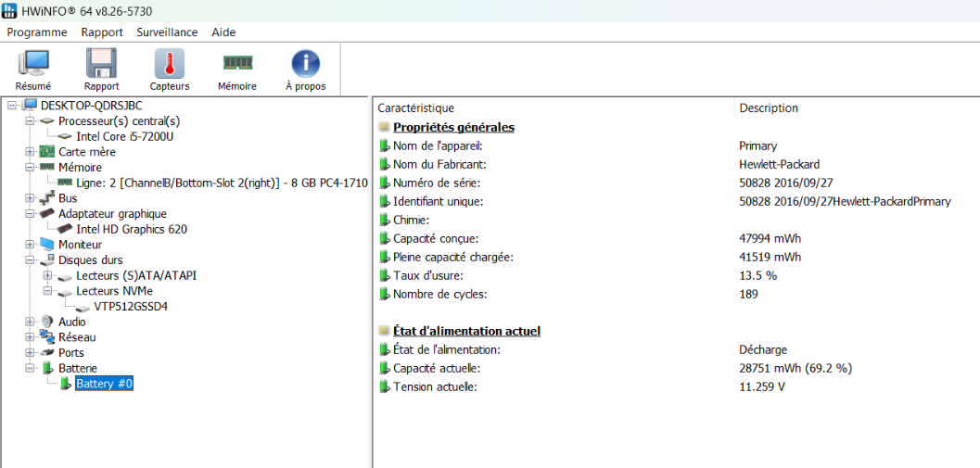Click the Carte mère board icon
Image resolution: width=980 pixels, height=468 pixels.
(x=47, y=152)
